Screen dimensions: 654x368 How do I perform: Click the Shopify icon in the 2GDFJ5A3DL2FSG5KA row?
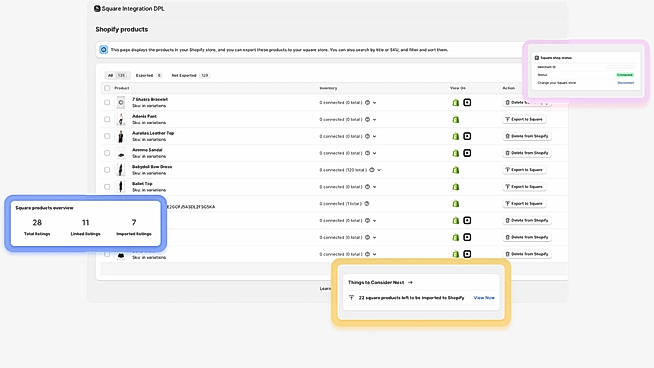455,204
